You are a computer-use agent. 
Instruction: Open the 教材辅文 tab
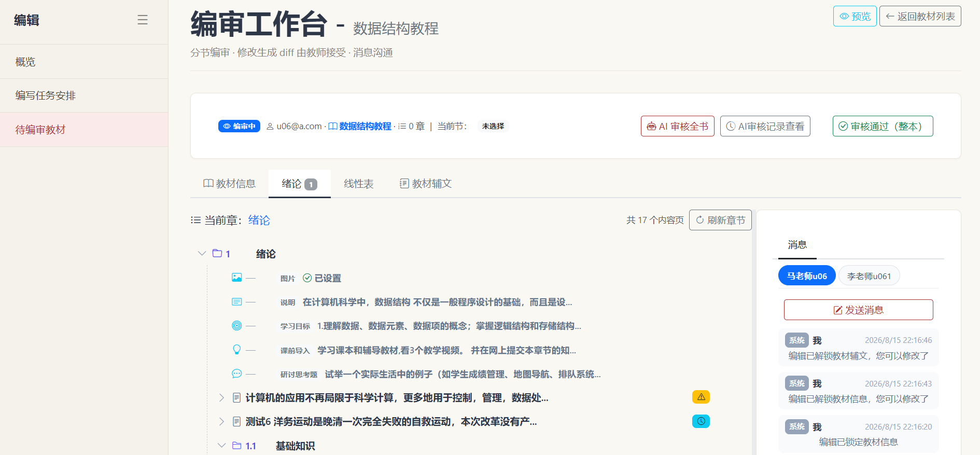426,184
